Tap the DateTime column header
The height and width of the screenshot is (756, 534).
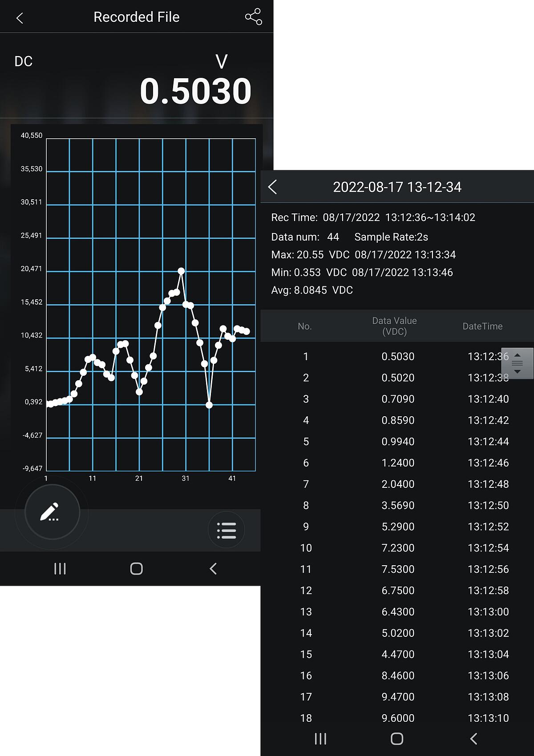click(x=482, y=326)
